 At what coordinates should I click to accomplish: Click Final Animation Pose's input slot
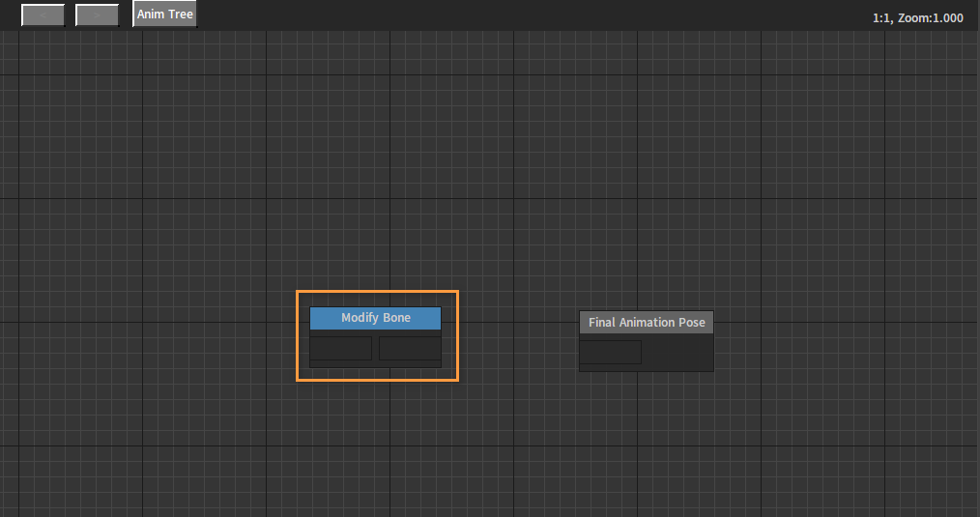pyautogui.click(x=611, y=352)
